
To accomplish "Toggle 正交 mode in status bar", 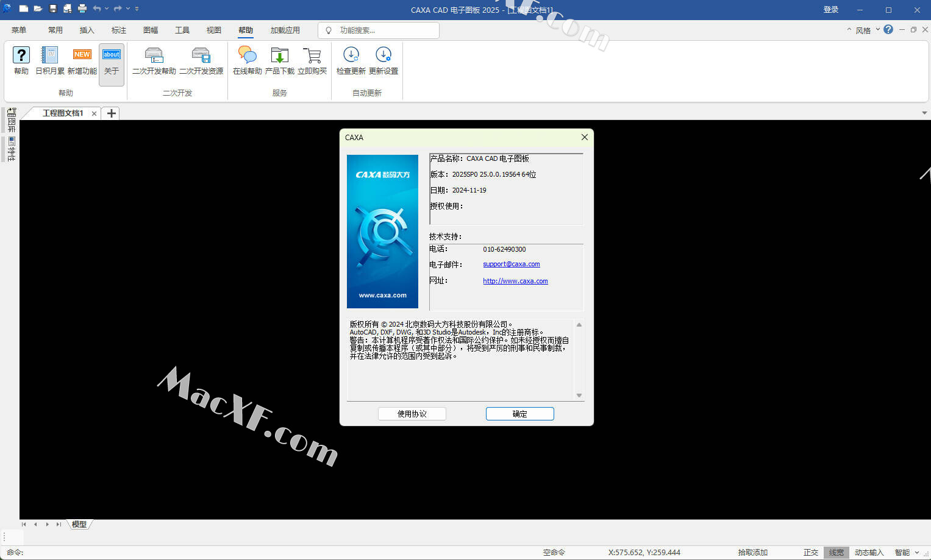I will [x=811, y=553].
